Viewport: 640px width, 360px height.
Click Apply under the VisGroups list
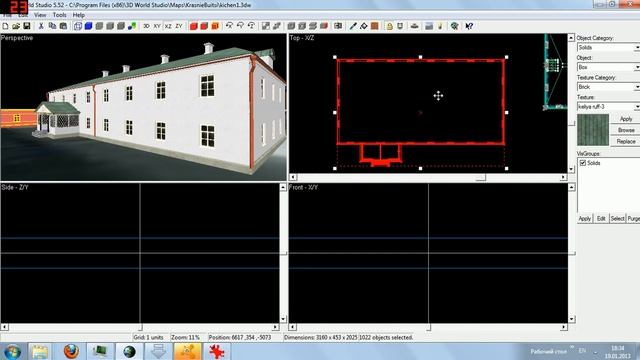click(x=584, y=219)
